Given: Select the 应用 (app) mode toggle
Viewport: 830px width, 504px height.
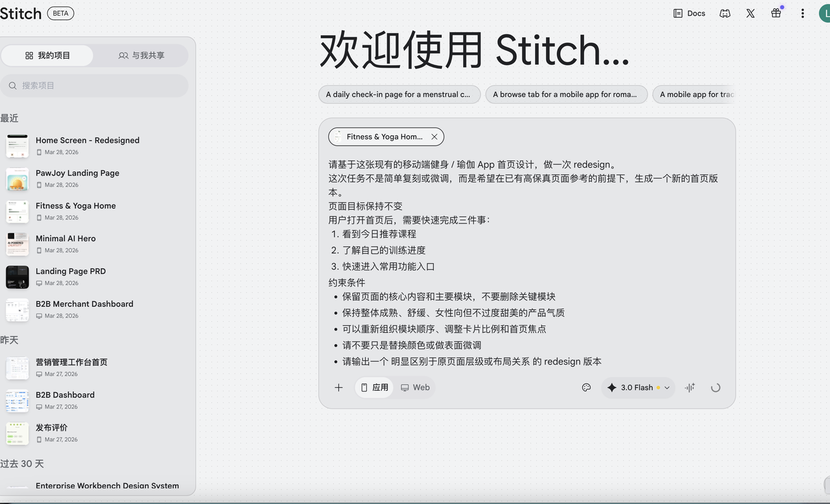Looking at the screenshot, I should 374,387.
